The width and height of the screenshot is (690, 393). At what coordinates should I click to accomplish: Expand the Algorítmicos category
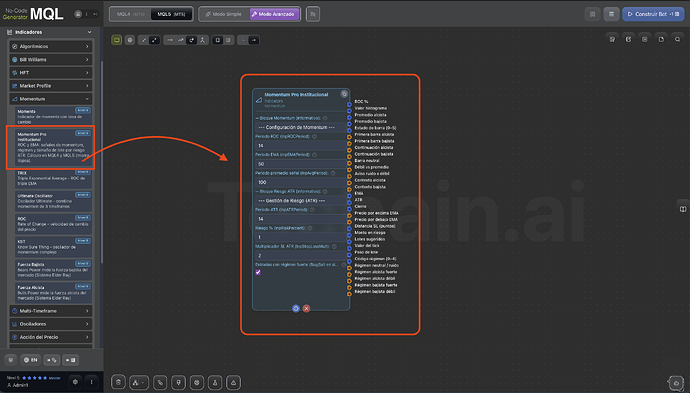coord(51,46)
